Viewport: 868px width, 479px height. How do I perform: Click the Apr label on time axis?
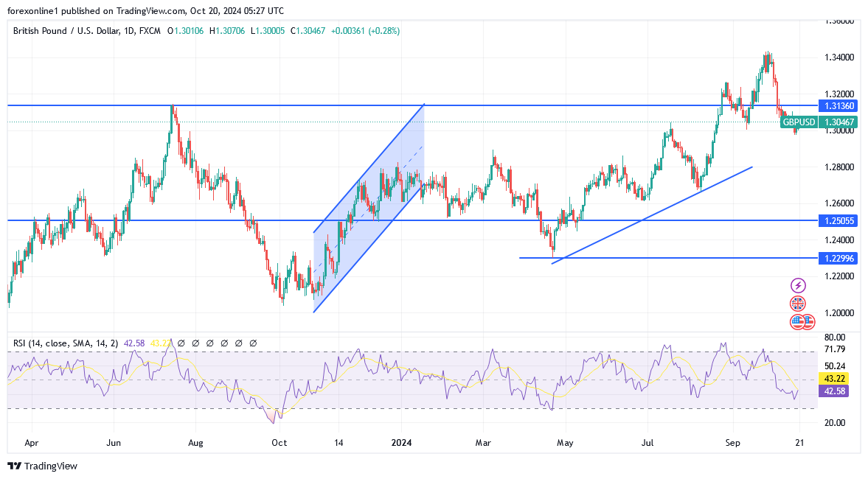[32, 443]
